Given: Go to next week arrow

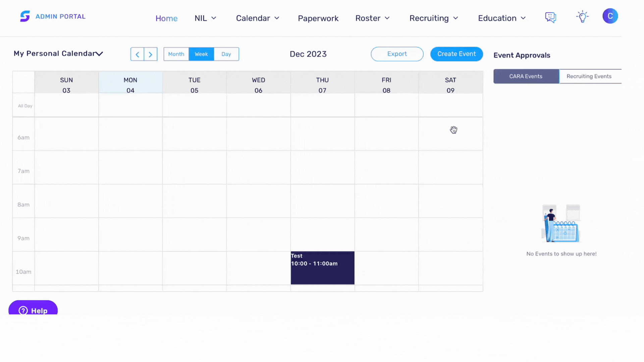Looking at the screenshot, I should (151, 54).
